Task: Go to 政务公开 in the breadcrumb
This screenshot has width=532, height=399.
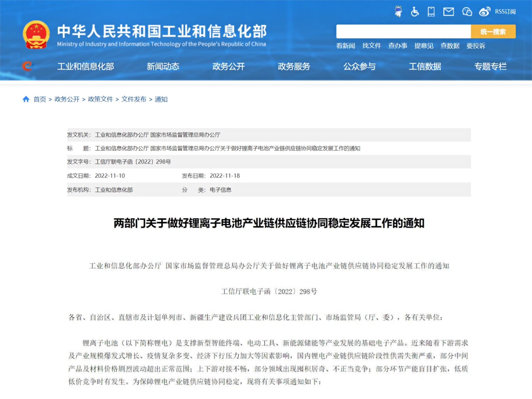Action: [67, 99]
